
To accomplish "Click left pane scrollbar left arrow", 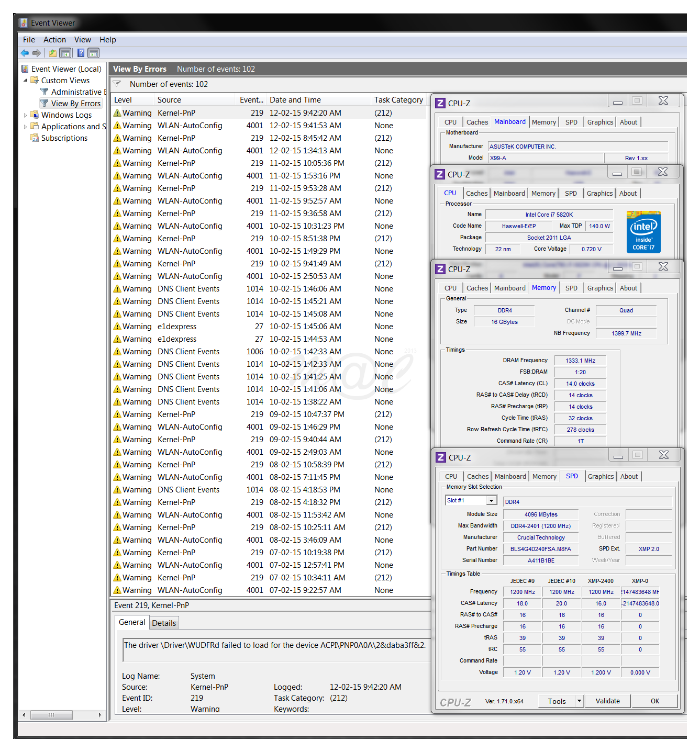I will pyautogui.click(x=24, y=715).
